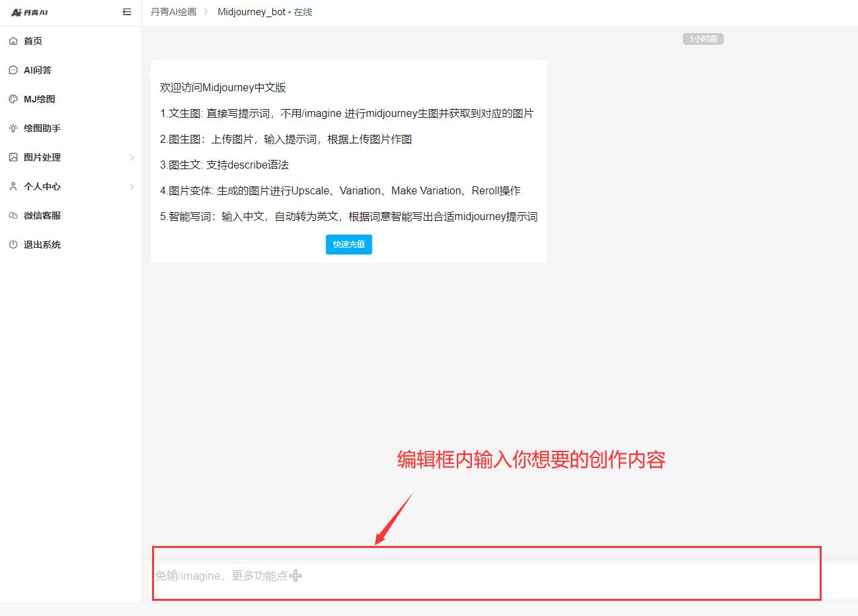Click the chat bubble icon for AI问答

tap(13, 70)
